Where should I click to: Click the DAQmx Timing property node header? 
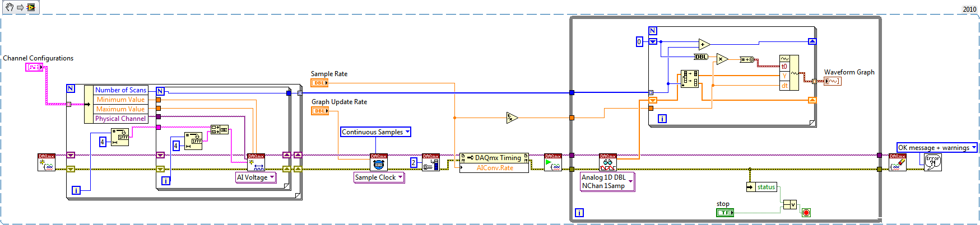coord(494,158)
